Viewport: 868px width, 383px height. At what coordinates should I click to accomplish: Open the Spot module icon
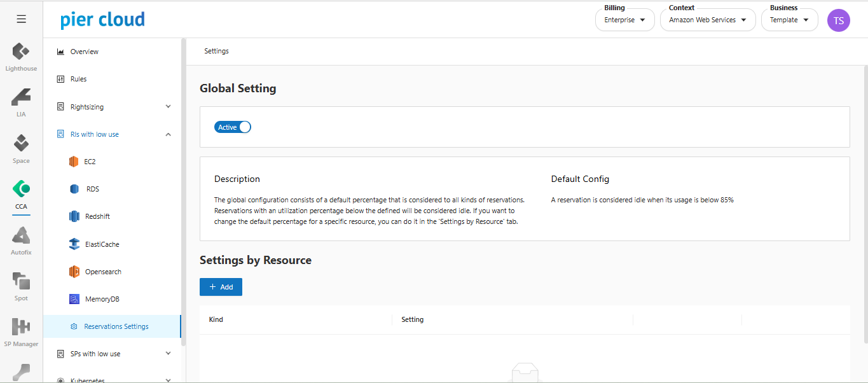coord(21,282)
